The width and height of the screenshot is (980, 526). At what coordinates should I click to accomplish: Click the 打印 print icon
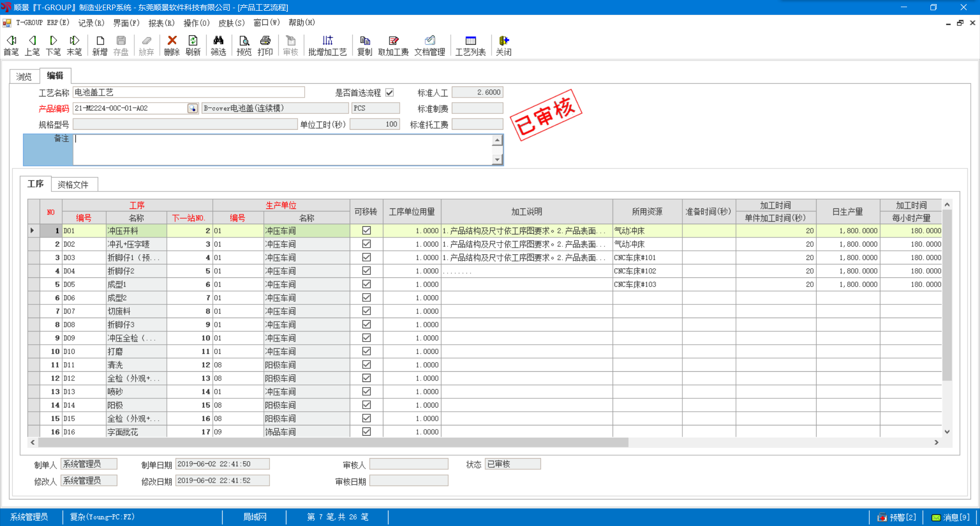coord(265,45)
